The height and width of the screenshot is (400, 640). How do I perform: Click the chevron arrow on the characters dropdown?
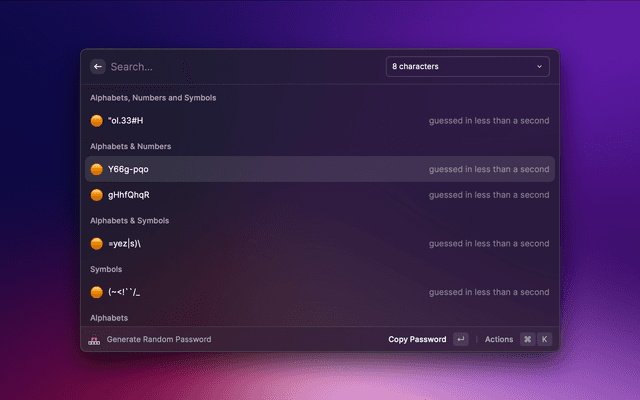[x=540, y=67]
